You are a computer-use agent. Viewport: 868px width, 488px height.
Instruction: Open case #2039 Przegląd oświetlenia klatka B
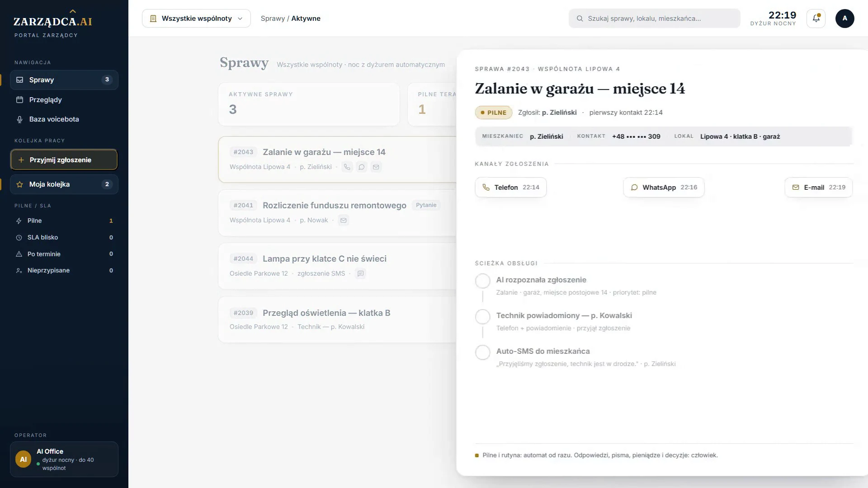(337, 319)
